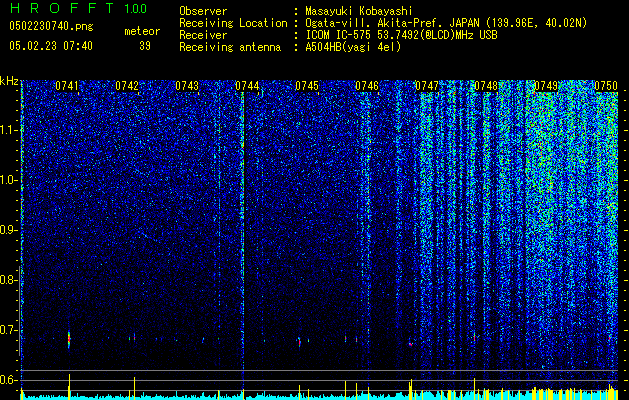
Task: Click the 0743 time marker
Action: pyautogui.click(x=187, y=86)
